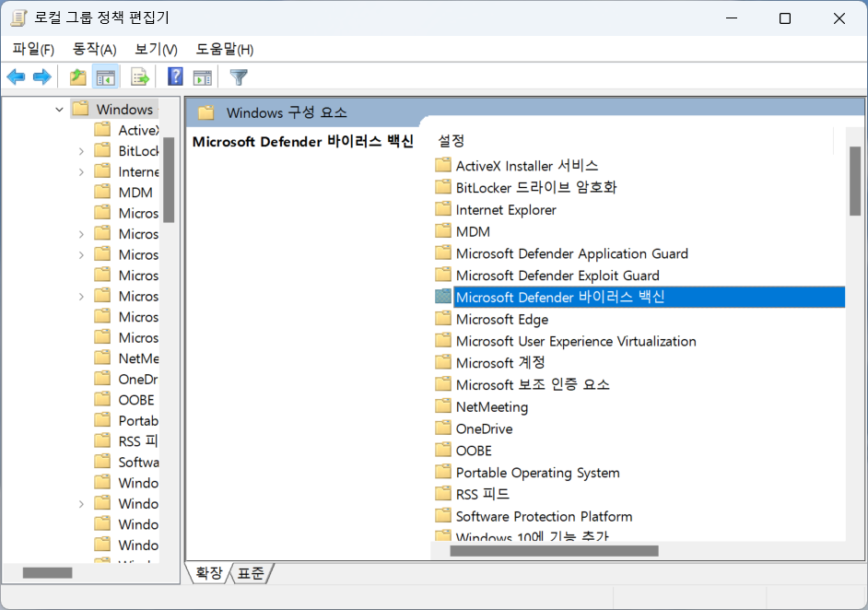Open the 보기(V) menu
This screenshot has height=610, width=868.
tap(156, 49)
